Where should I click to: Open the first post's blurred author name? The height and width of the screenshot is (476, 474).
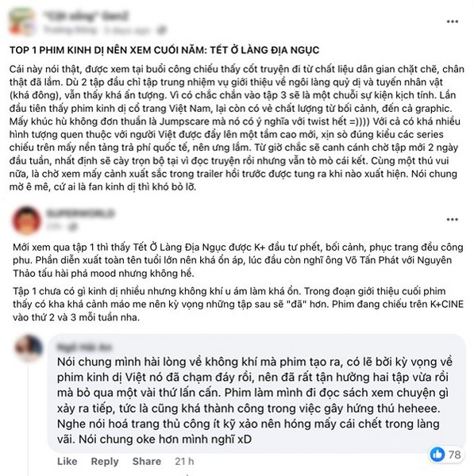(86, 16)
